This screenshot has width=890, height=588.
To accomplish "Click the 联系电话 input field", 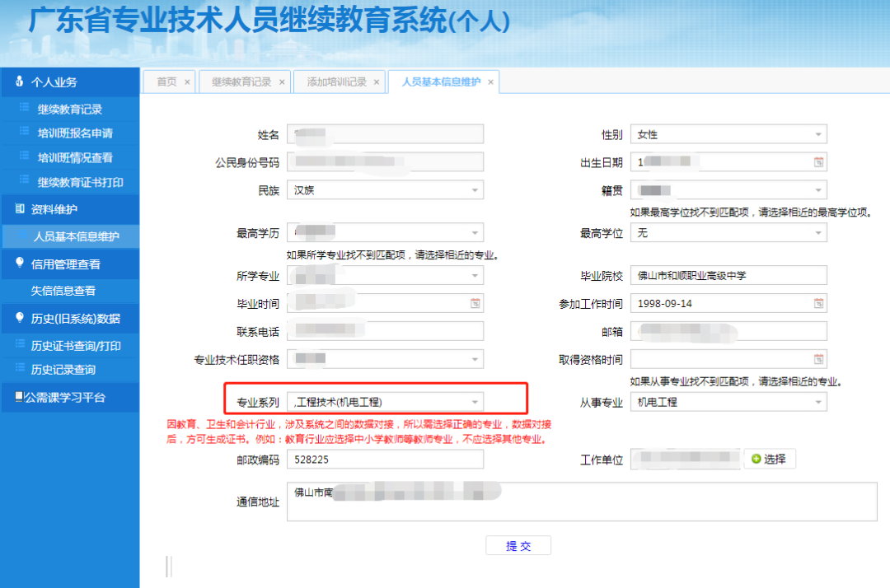I will pos(385,331).
